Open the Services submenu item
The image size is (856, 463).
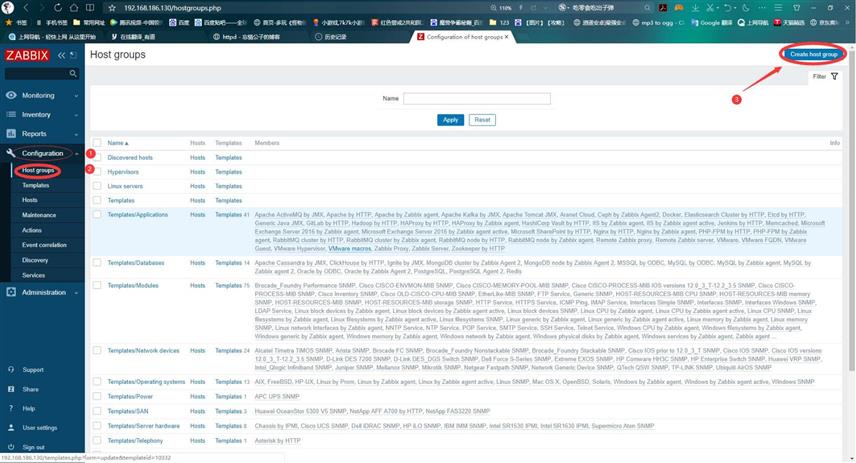click(33, 275)
